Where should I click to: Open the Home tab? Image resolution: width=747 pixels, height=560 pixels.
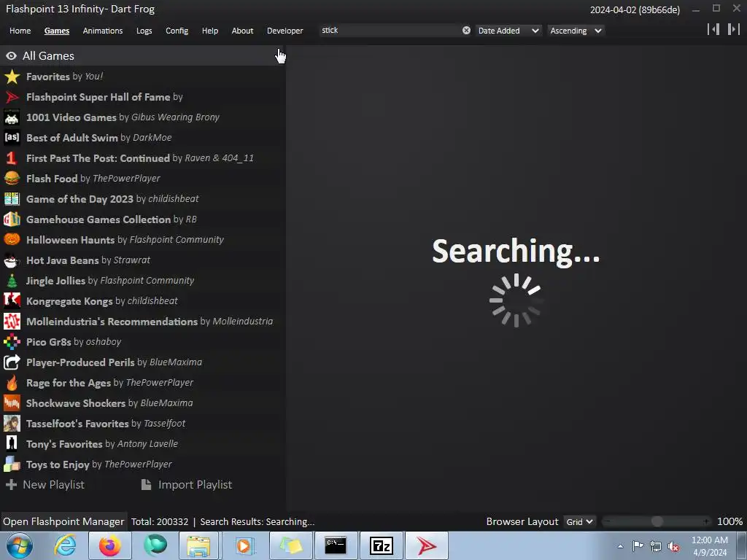tap(20, 31)
